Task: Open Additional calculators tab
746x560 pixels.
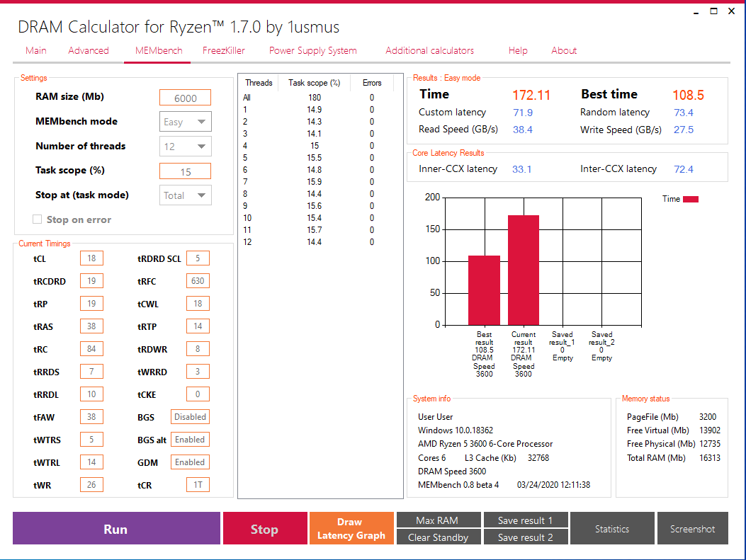Action: pos(429,50)
